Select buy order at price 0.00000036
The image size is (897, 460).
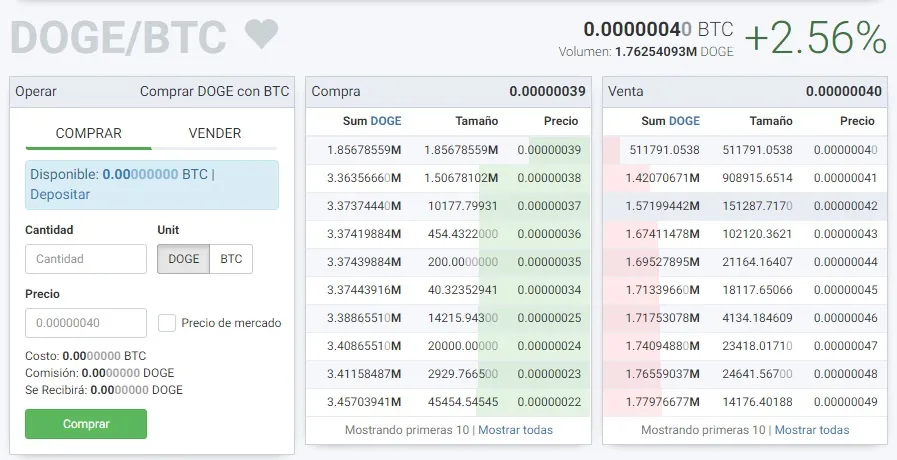click(x=448, y=234)
